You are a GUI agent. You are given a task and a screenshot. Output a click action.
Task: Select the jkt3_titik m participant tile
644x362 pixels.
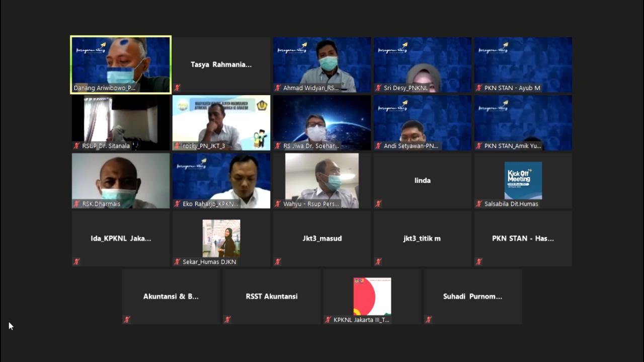422,238
